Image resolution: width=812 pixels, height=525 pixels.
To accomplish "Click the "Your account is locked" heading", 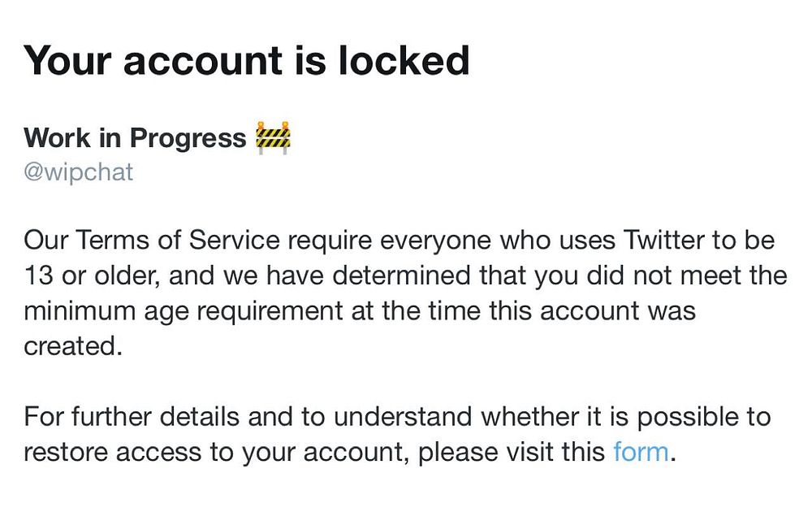I will click(x=247, y=61).
